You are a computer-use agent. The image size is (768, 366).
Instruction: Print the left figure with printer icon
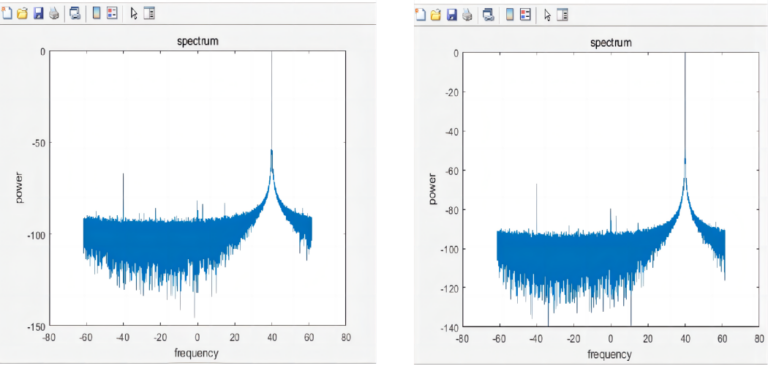(54, 14)
